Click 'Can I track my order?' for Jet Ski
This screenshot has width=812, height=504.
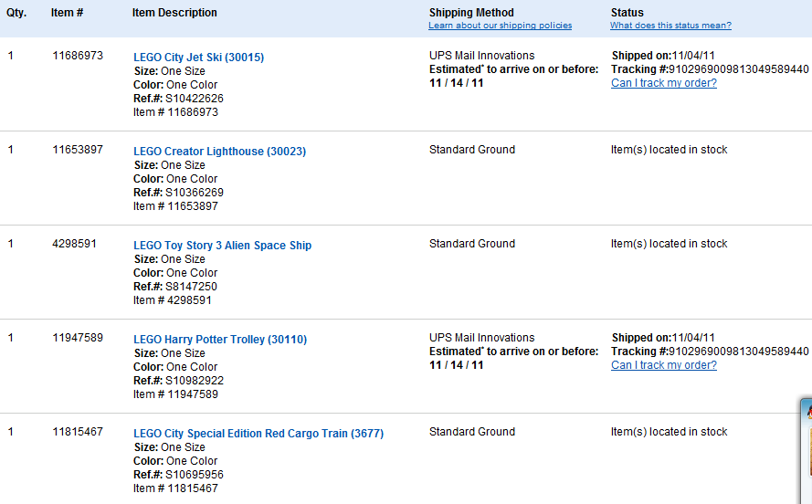663,83
